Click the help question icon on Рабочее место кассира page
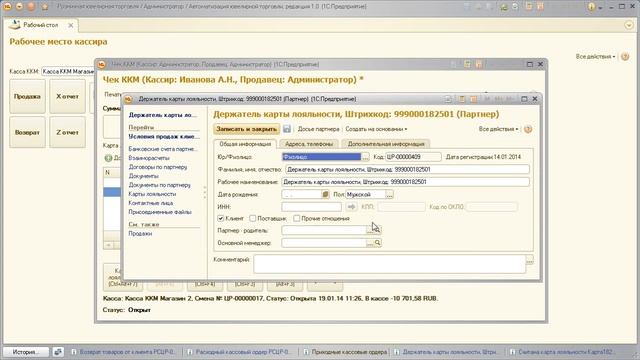 point(625,57)
